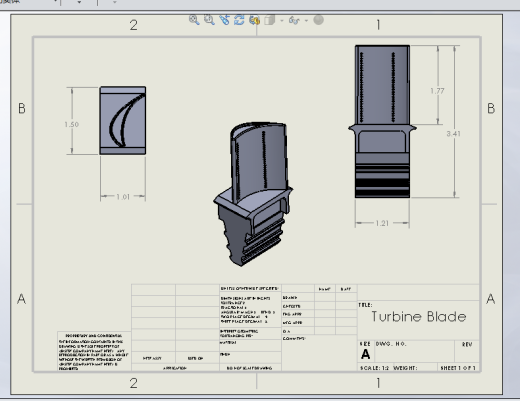This screenshot has width=520, height=401.
Task: Click the 'DATE' column header
Action: click(346, 289)
